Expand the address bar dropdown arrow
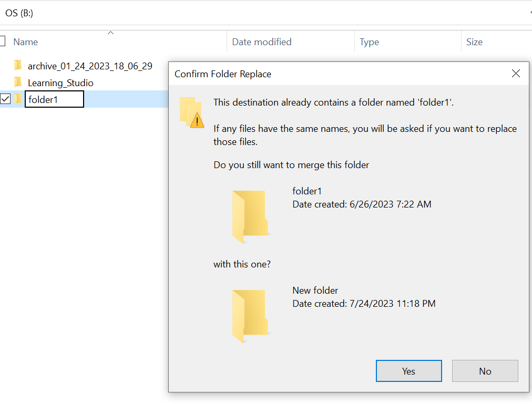532x404 pixels. coord(530,13)
